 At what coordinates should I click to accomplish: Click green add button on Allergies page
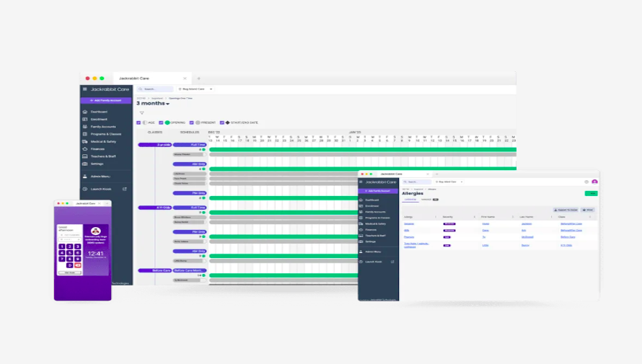(592, 193)
